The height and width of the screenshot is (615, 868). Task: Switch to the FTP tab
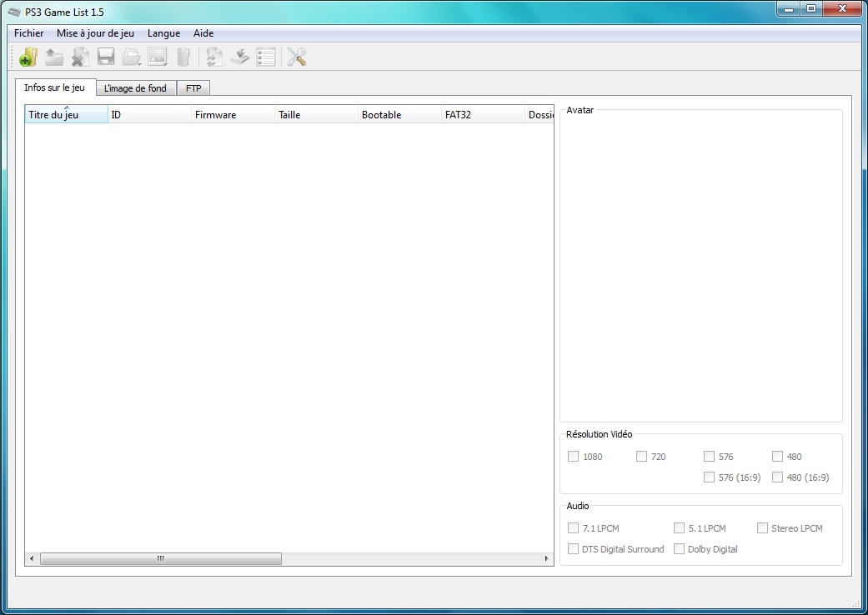click(193, 88)
